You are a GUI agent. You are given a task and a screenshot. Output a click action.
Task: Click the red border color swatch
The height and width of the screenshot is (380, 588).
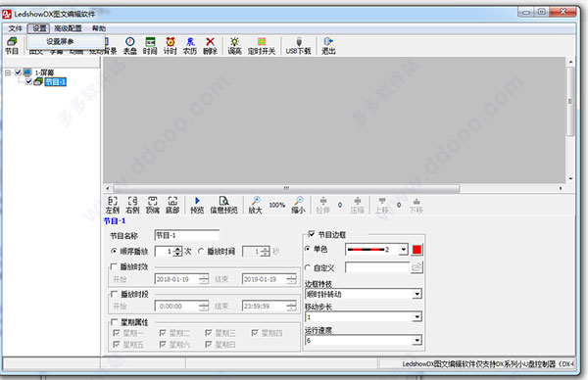point(417,250)
